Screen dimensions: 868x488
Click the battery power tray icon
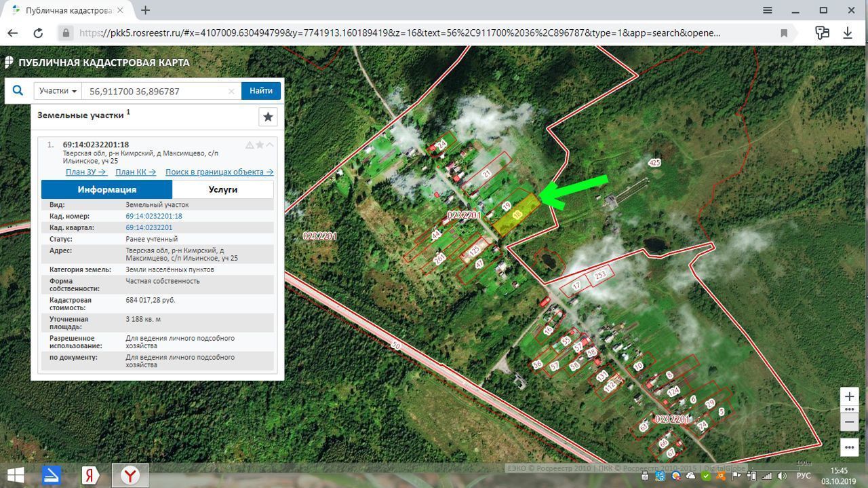coord(751,476)
